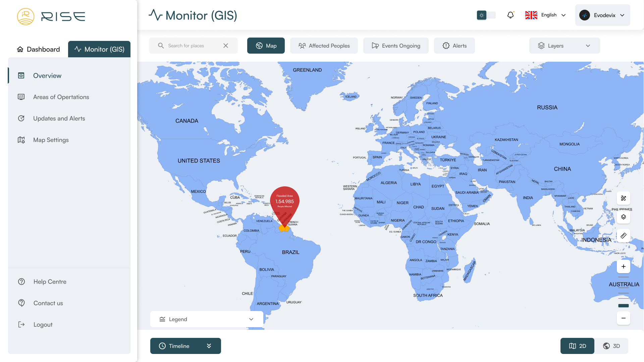The image size is (644, 362).
Task: Switch the map to 3D view
Action: 611,346
